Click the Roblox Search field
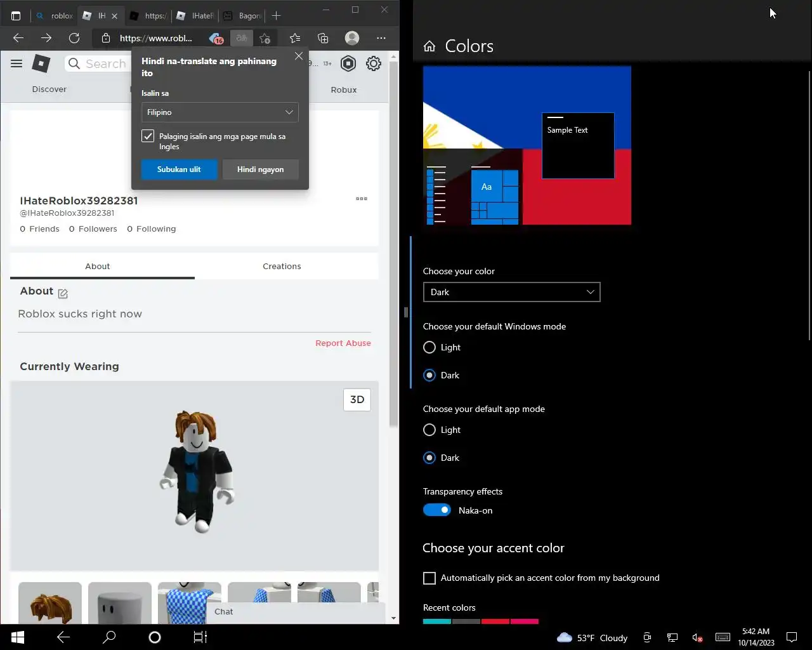This screenshot has height=650, width=812. (x=98, y=63)
